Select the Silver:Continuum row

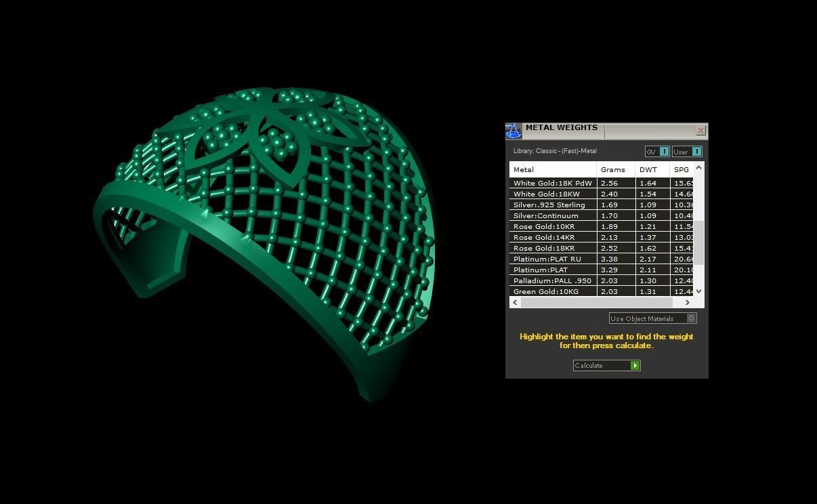pos(602,216)
